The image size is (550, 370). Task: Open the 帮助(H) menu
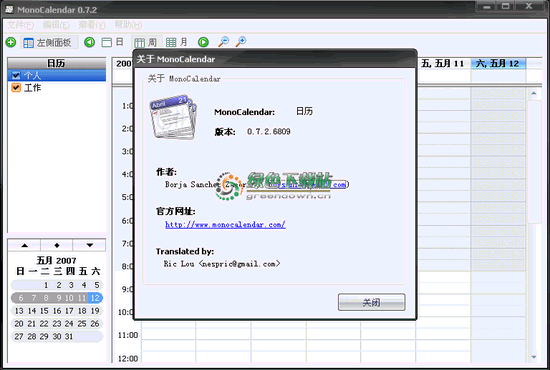pos(128,25)
